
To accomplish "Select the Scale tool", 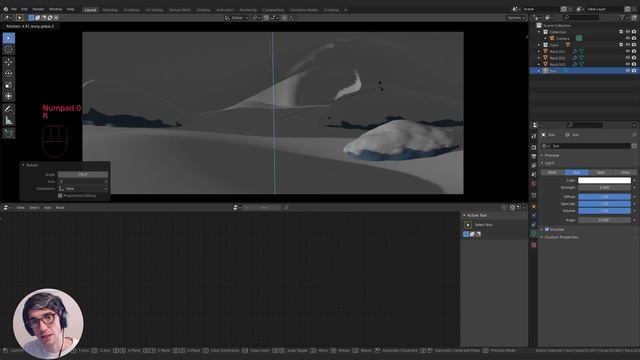I will [9, 85].
